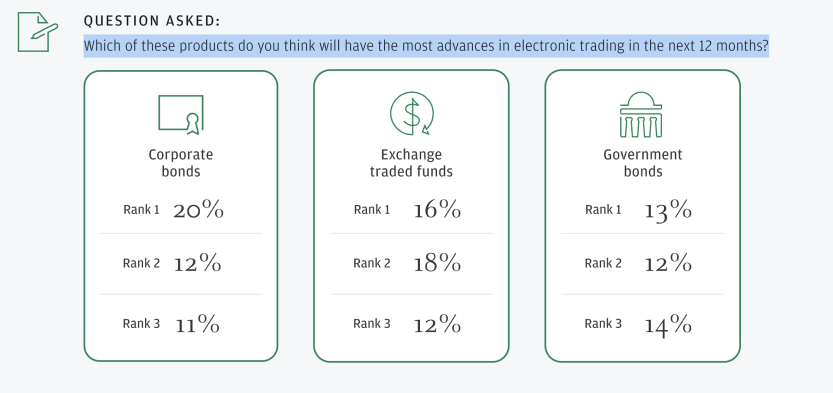This screenshot has width=833, height=393.
Task: Click Corporate bonds Rank 3 value 11%
Action: [197, 323]
